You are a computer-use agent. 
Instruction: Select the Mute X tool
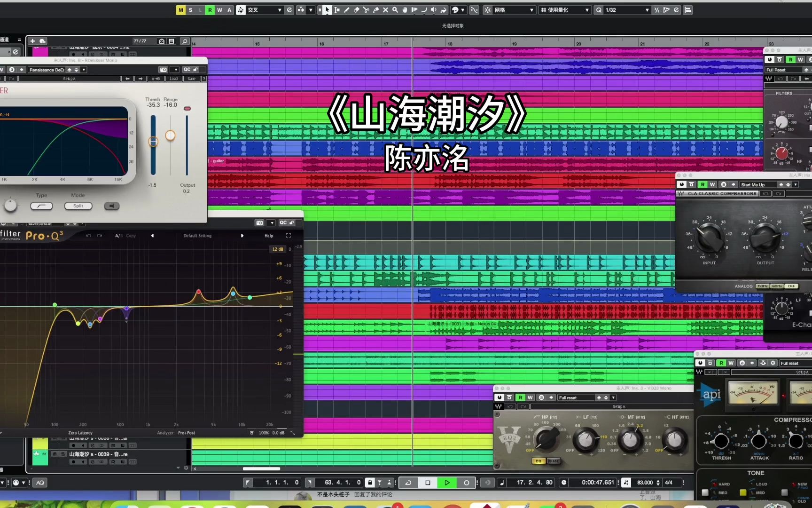tap(385, 10)
